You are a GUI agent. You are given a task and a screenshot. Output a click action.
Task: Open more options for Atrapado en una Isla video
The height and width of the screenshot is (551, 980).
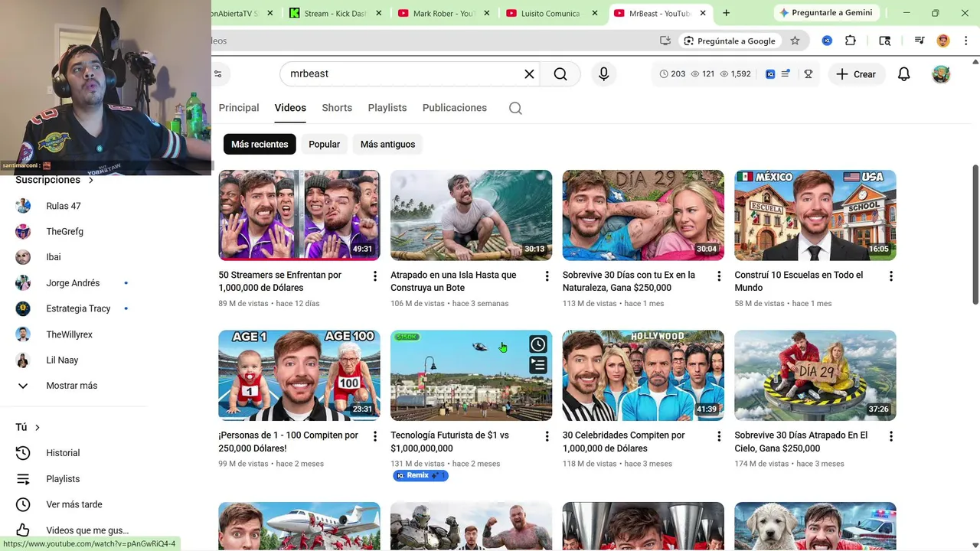(547, 276)
